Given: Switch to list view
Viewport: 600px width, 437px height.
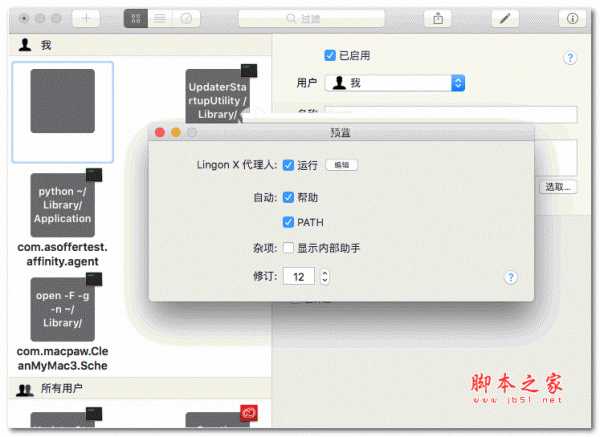Looking at the screenshot, I should point(160,18).
